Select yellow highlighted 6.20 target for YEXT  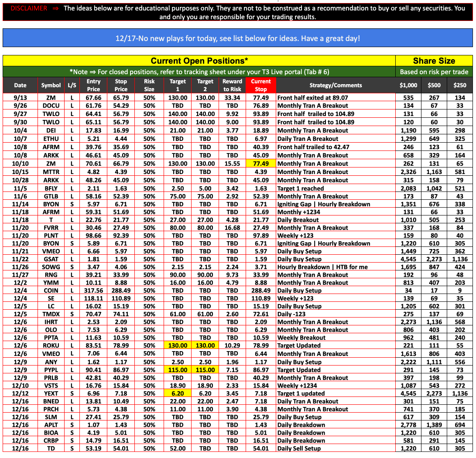(178, 393)
